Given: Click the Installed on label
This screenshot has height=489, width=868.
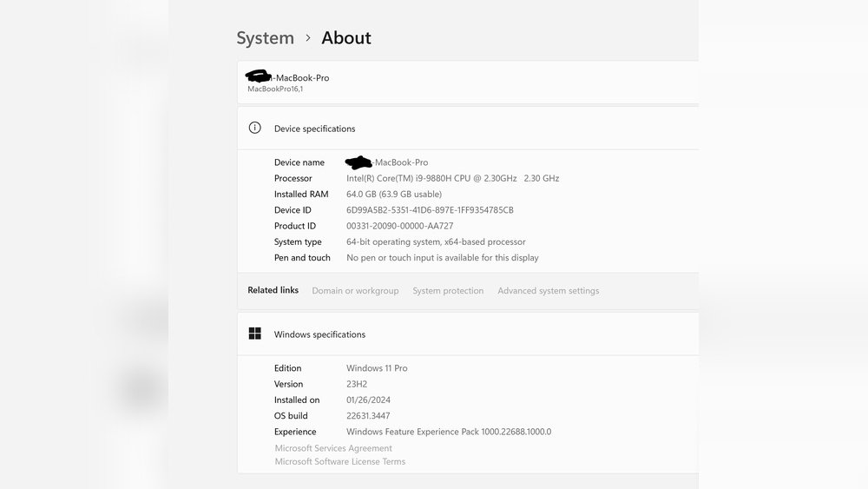Looking at the screenshot, I should pyautogui.click(x=297, y=400).
